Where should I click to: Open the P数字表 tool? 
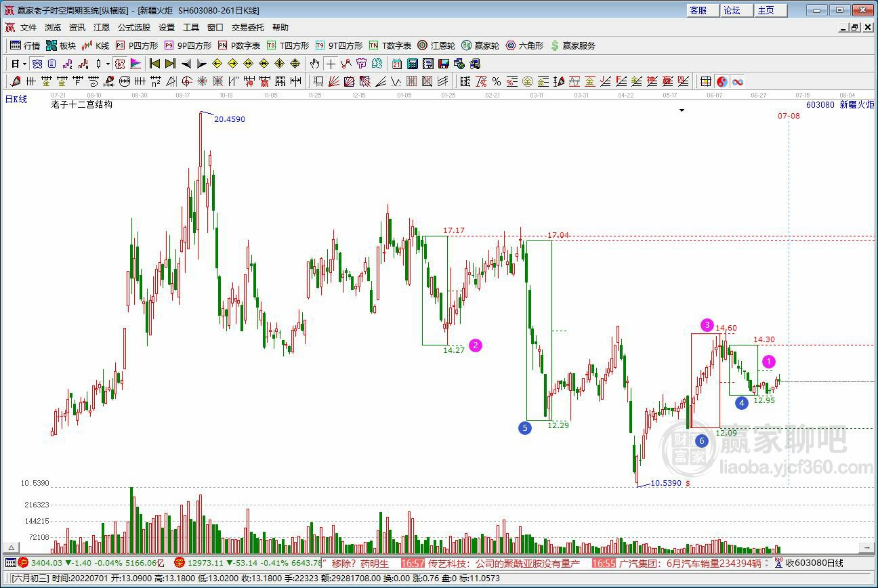tap(239, 45)
